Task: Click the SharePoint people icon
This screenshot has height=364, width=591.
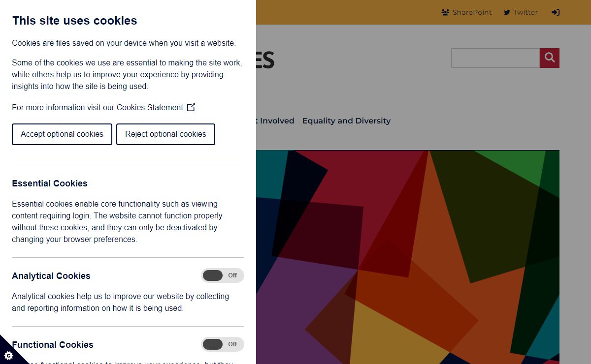Action: pos(445,12)
